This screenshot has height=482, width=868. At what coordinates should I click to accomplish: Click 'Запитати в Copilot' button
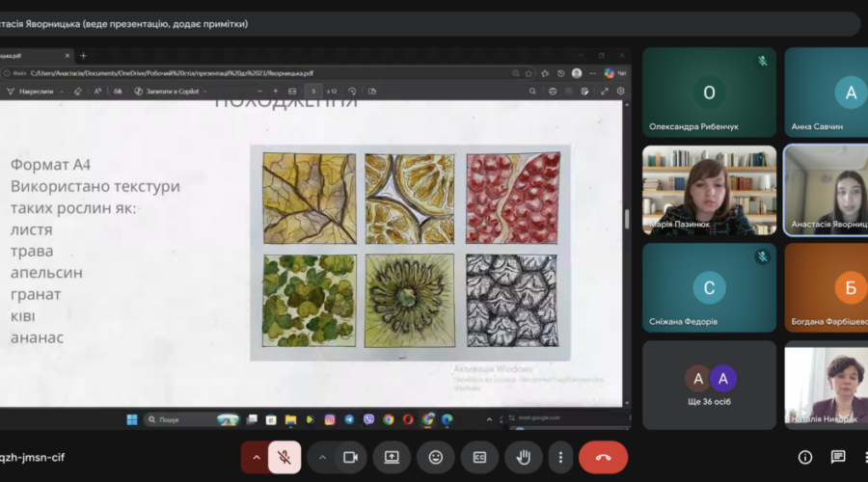coord(167,92)
